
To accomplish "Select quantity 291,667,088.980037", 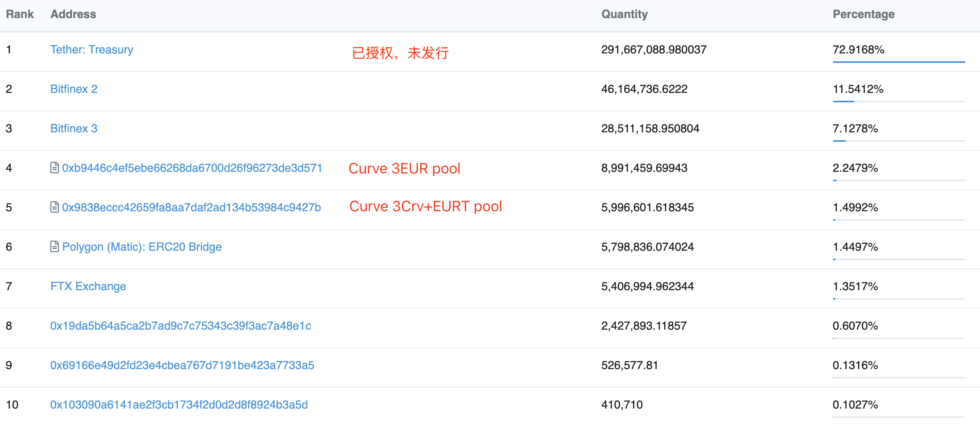I will 654,50.
